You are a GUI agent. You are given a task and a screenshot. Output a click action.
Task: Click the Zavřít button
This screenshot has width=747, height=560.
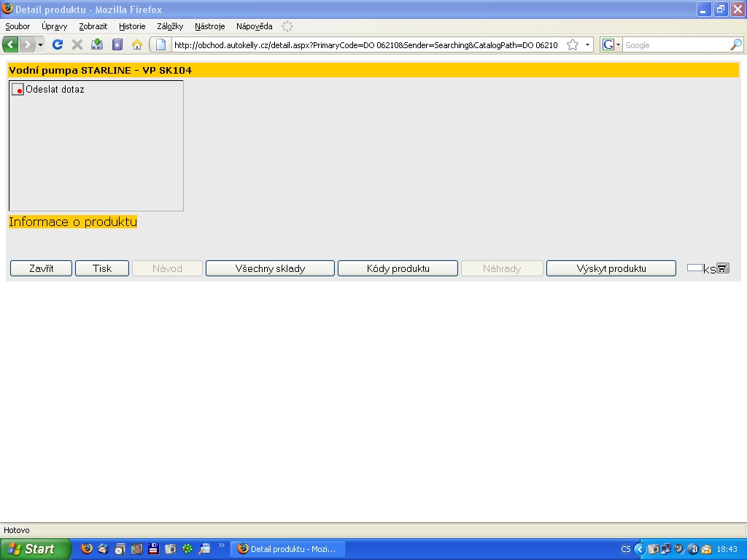[41, 268]
